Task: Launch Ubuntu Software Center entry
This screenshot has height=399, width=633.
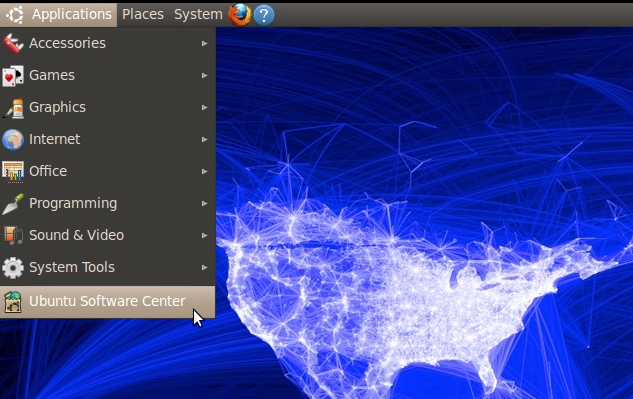Action: tap(107, 302)
